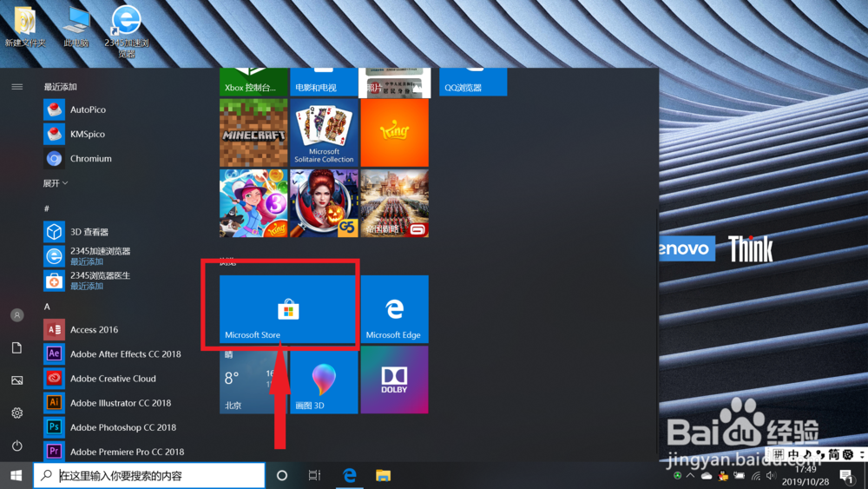Click the # letter group header
Screen dimensions: 868x489
click(47, 208)
